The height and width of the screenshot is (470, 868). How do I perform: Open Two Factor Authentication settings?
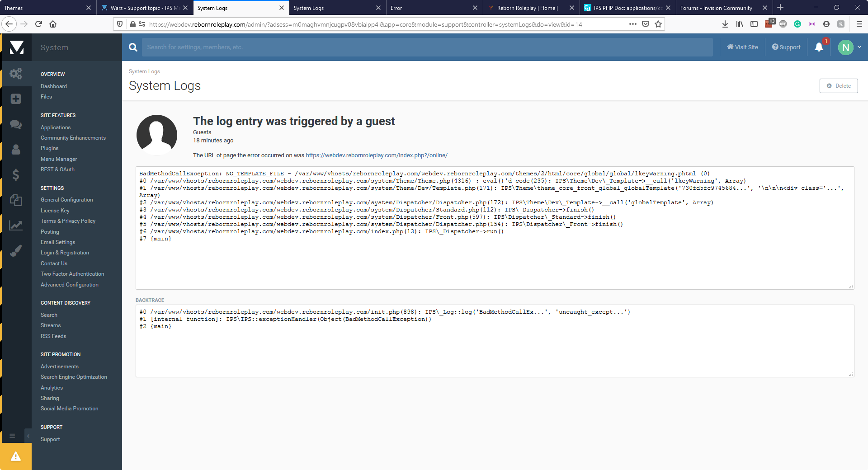72,274
